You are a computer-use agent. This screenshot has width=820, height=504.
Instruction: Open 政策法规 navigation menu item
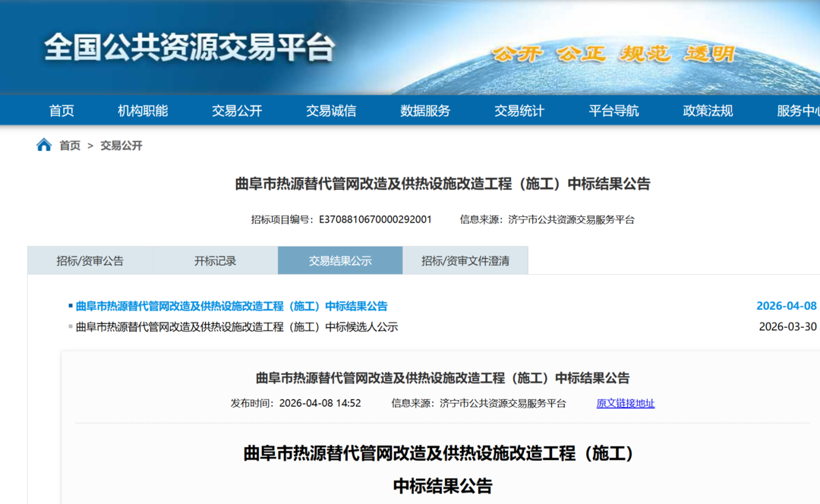tap(708, 111)
